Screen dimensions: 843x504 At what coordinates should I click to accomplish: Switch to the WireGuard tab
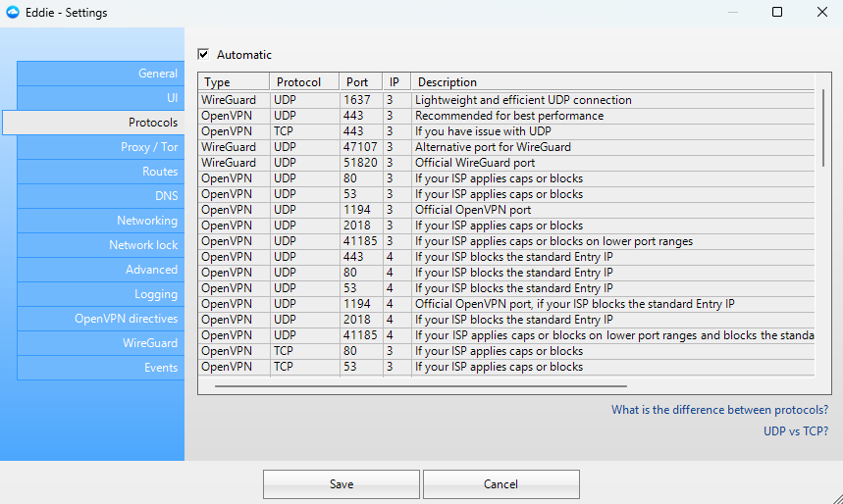pos(100,343)
